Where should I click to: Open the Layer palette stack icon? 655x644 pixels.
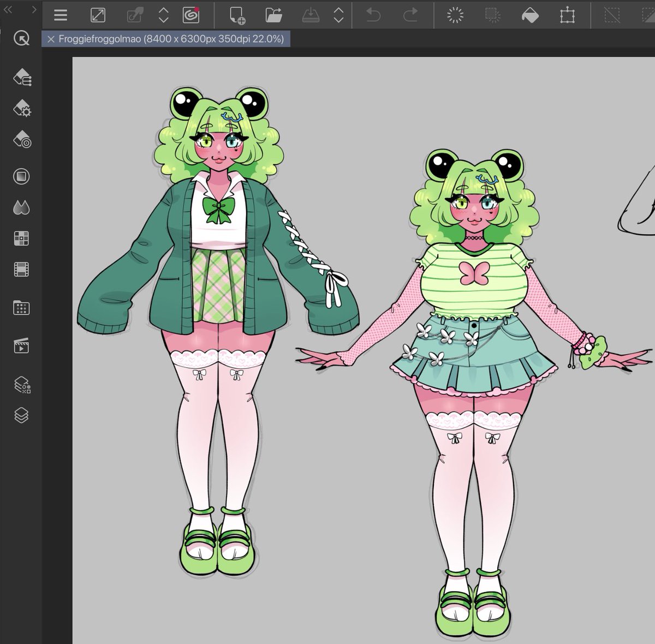21,415
